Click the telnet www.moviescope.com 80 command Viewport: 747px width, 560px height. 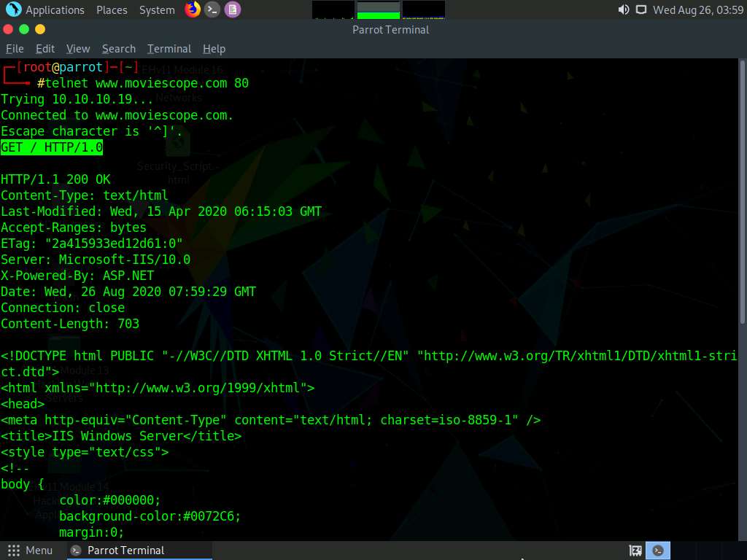coord(147,83)
